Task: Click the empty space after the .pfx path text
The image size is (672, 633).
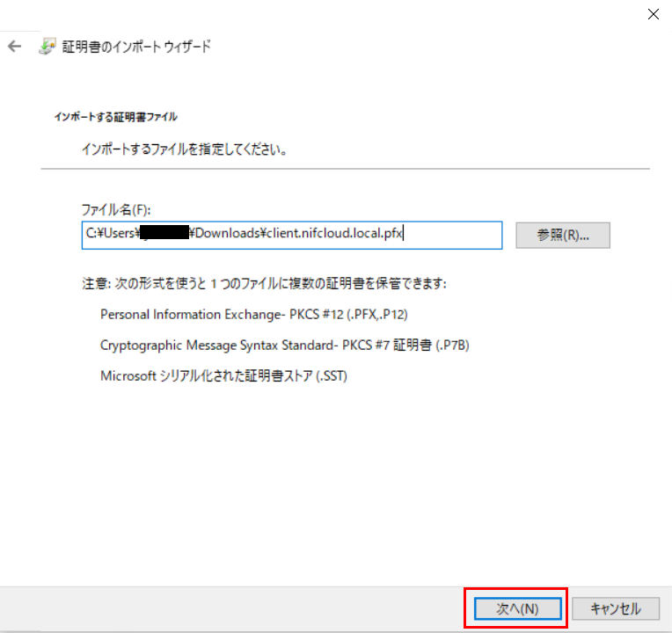Action: 453,235
